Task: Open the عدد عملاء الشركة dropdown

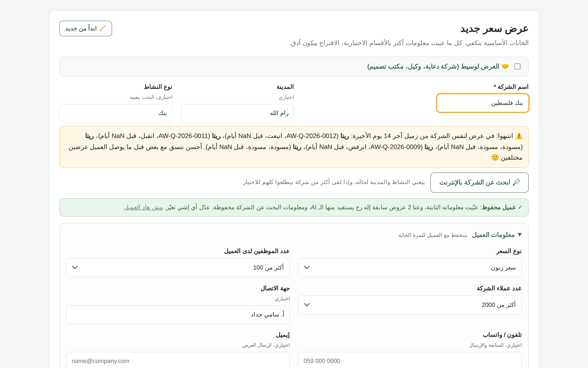Action: pyautogui.click(x=410, y=305)
